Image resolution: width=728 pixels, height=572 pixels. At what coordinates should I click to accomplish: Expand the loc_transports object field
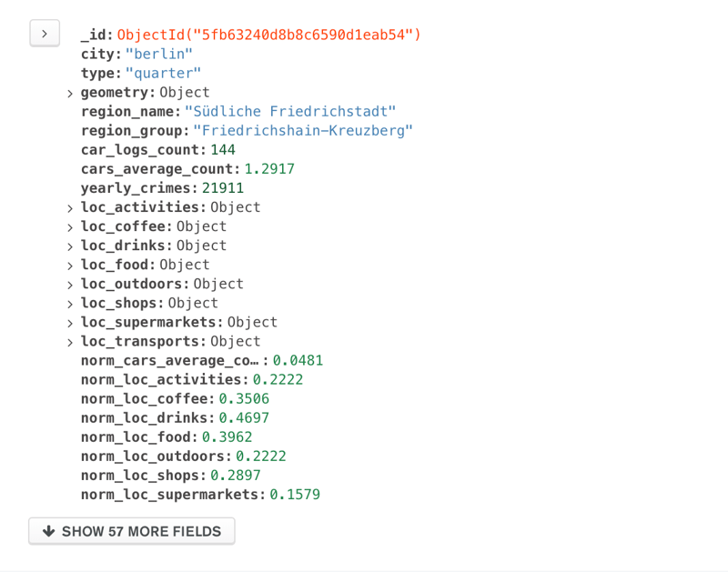(x=70, y=342)
